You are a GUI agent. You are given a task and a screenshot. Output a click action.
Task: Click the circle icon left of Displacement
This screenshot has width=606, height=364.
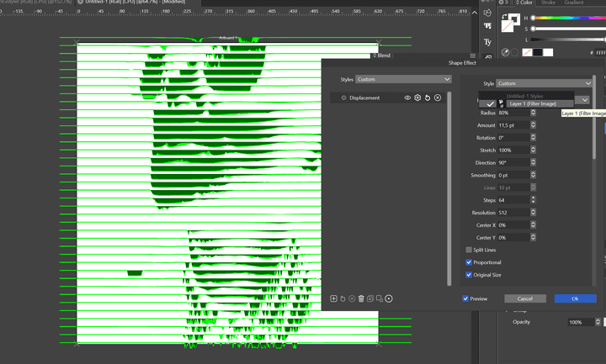click(x=343, y=98)
